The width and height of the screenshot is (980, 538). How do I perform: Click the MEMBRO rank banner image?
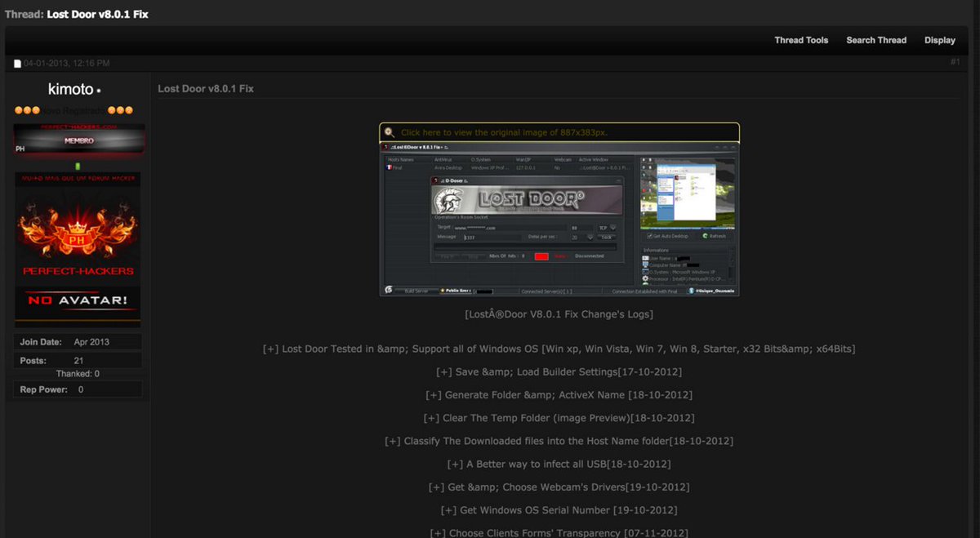point(79,139)
